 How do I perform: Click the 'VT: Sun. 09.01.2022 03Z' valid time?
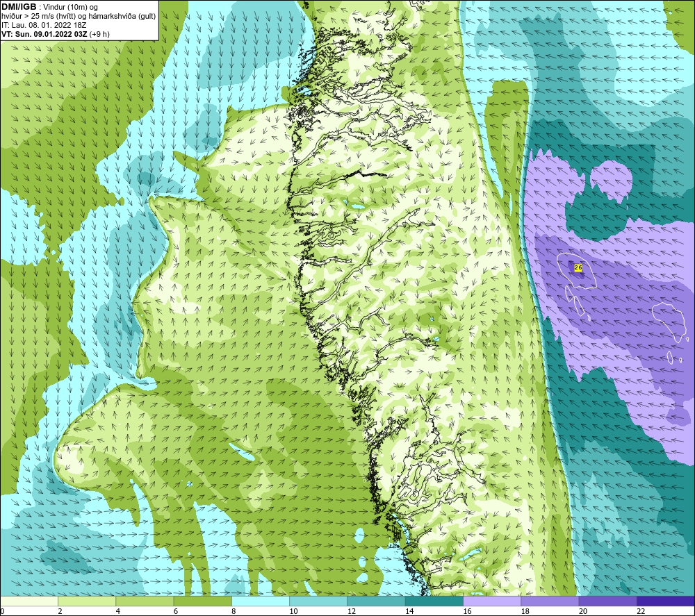click(44, 34)
